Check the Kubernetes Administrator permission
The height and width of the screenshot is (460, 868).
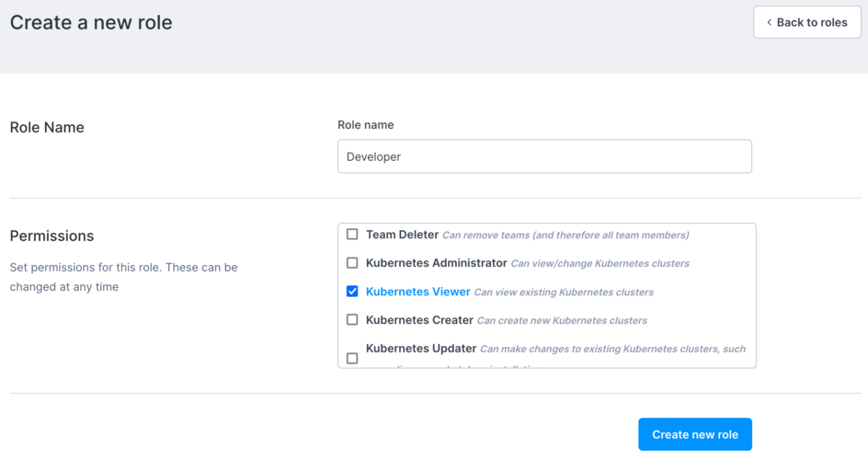(x=352, y=263)
